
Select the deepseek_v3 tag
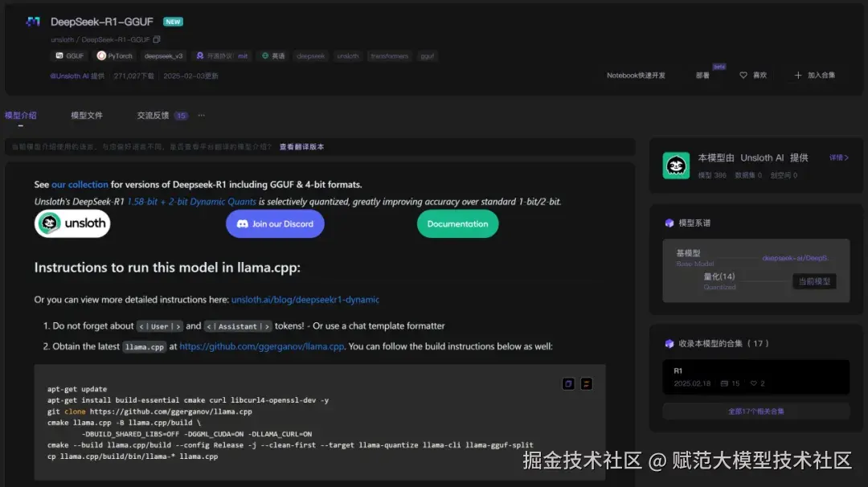click(163, 56)
